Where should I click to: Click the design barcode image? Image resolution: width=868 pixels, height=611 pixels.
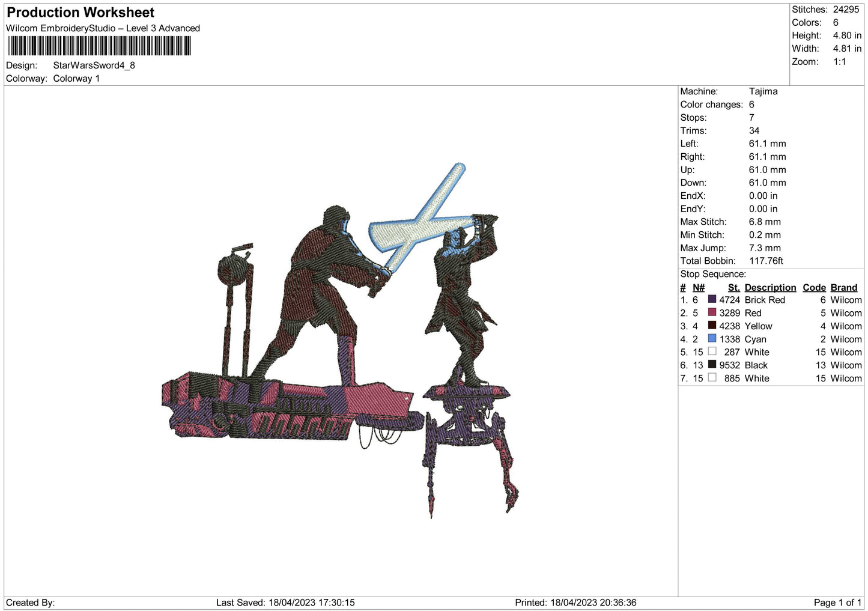[100, 45]
